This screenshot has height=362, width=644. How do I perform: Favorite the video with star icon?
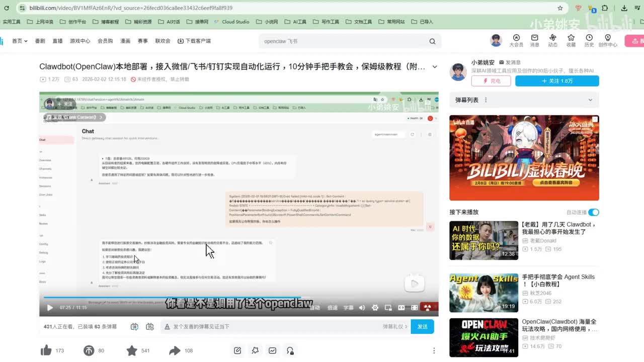[x=132, y=350]
